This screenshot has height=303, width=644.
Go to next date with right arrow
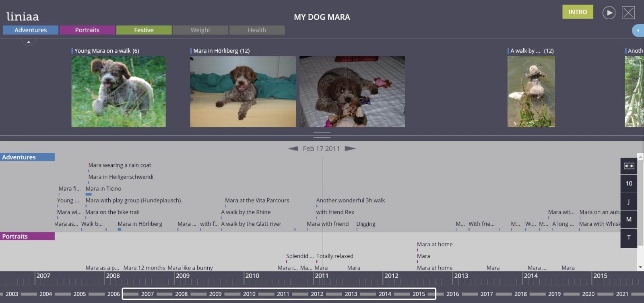pos(350,148)
